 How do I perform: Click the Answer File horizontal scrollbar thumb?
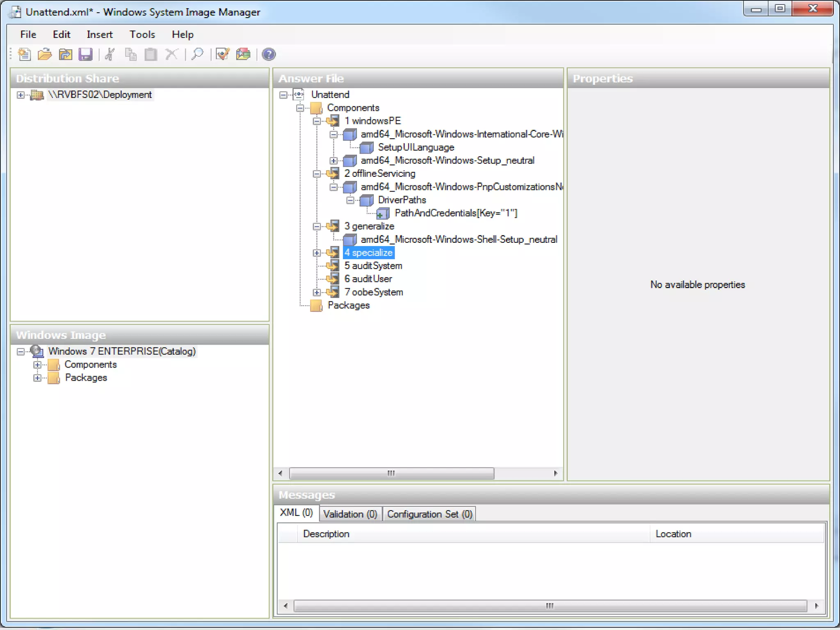(392, 473)
